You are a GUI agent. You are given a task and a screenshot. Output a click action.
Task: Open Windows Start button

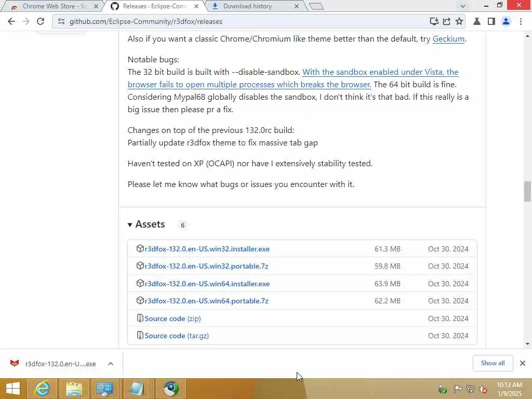click(x=12, y=389)
